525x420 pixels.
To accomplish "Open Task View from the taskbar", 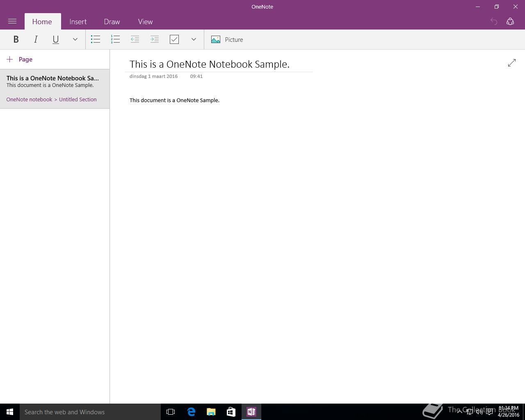I will point(171,412).
